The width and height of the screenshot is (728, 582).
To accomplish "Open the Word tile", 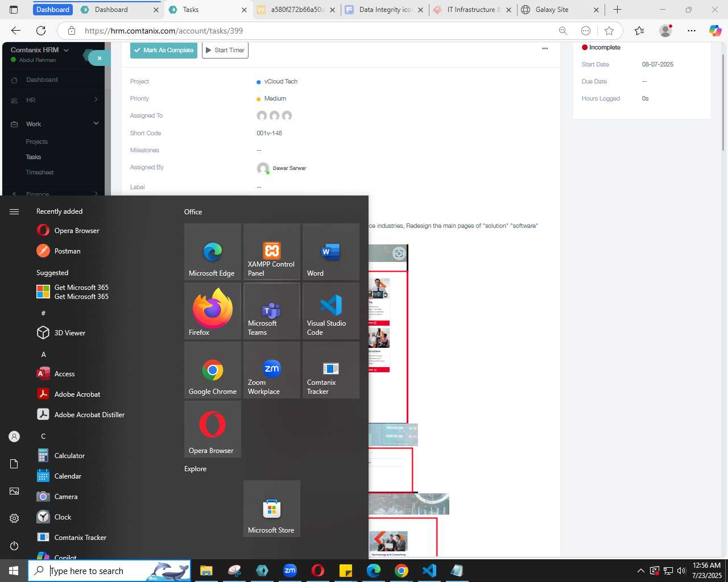I will (x=331, y=252).
